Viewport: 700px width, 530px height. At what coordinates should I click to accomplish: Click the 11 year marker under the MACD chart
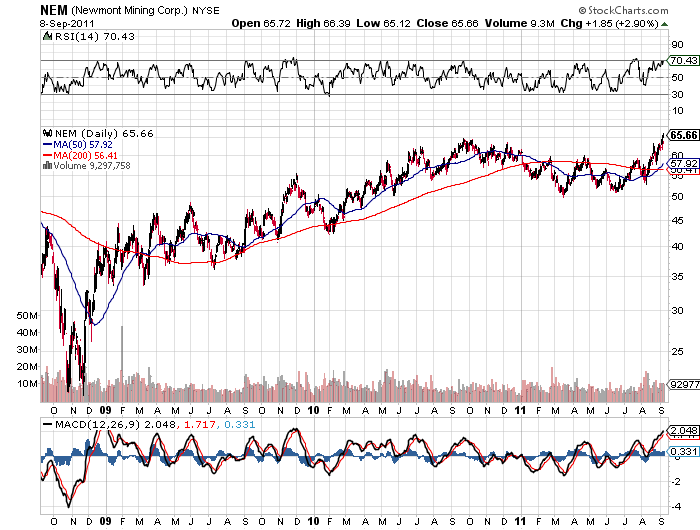click(x=520, y=521)
